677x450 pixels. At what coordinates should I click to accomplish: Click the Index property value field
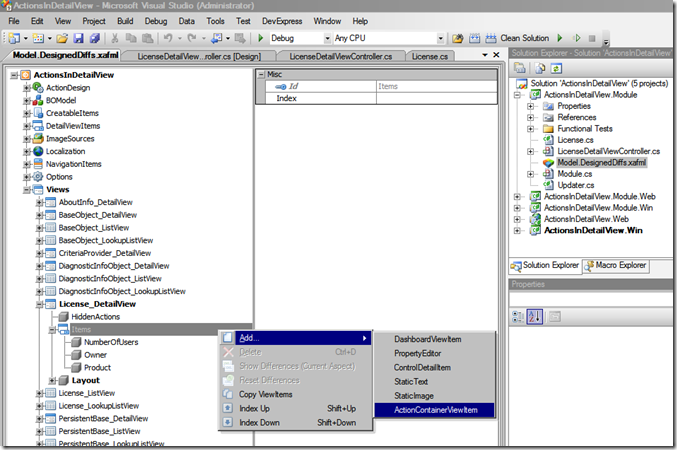pos(437,98)
